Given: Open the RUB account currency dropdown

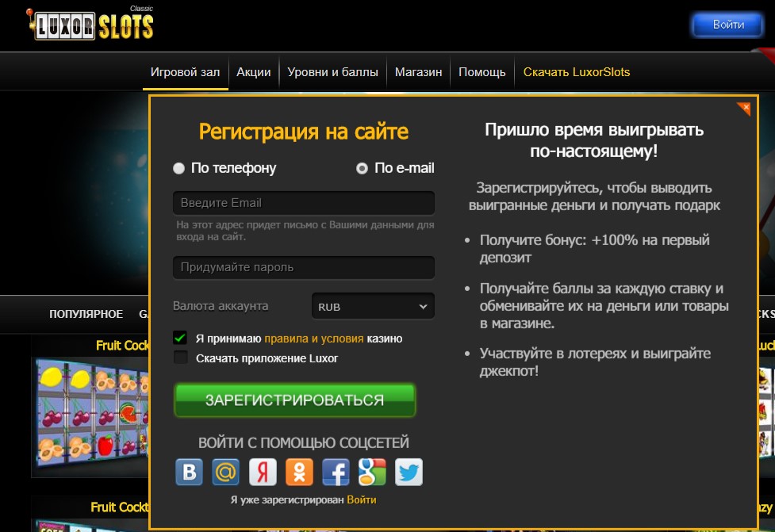Looking at the screenshot, I should (373, 306).
